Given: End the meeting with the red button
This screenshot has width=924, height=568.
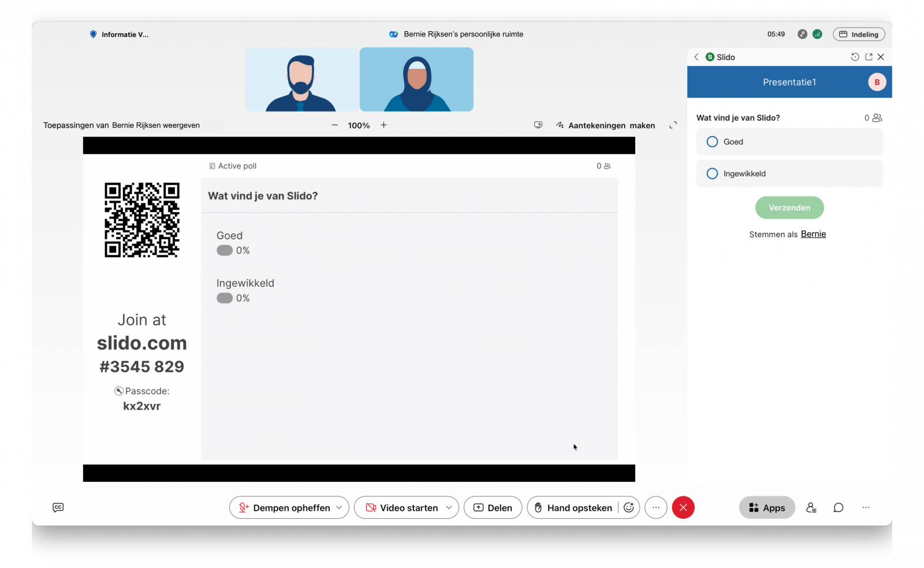Looking at the screenshot, I should coord(683,507).
